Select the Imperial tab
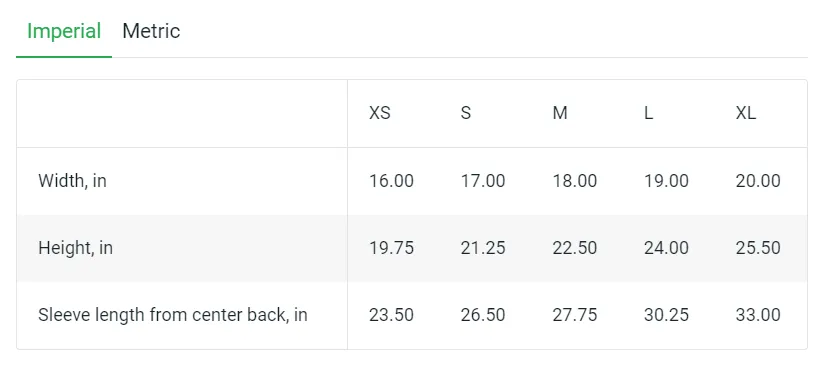Screen dimensions: 827x372 (x=64, y=31)
